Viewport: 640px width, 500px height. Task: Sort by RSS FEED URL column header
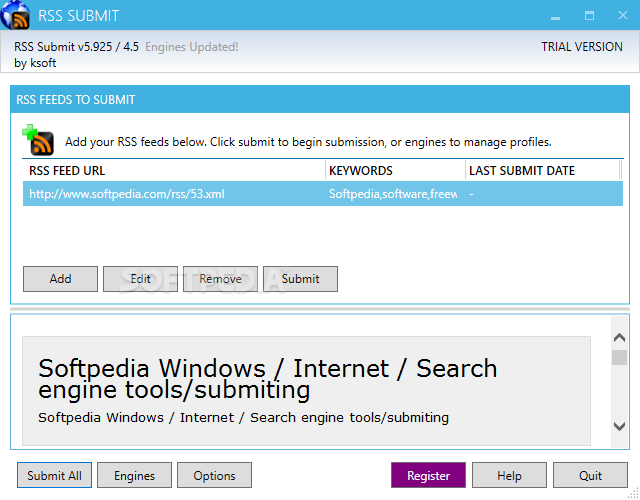click(174, 170)
